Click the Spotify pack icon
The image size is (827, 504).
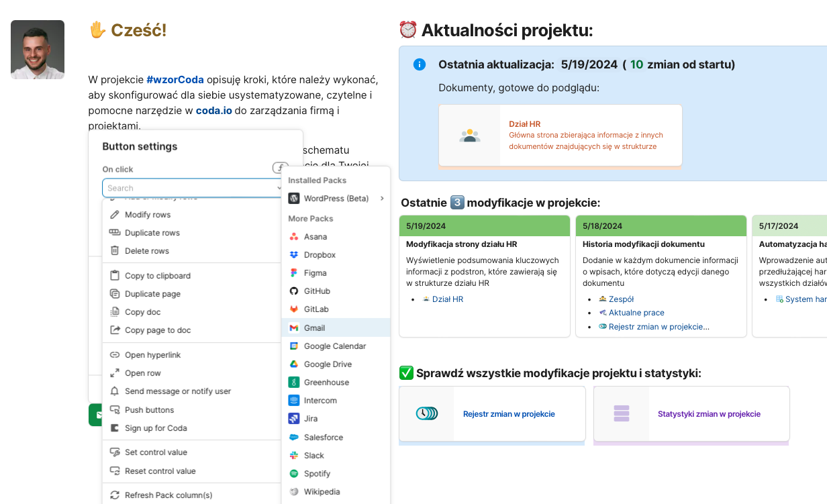tap(293, 474)
